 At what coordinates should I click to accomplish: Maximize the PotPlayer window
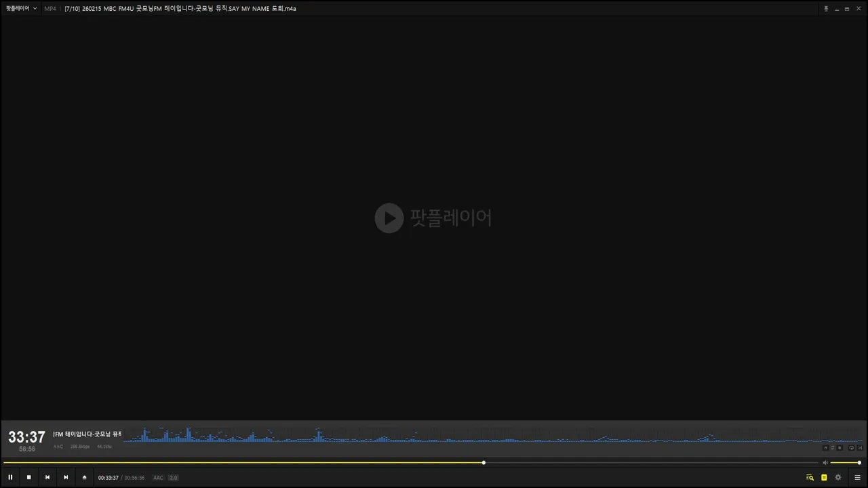pos(847,9)
